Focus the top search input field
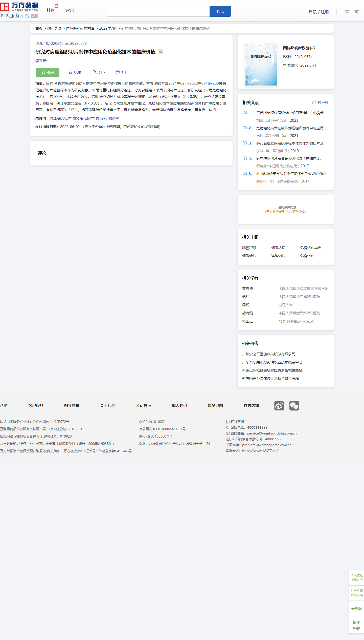This screenshot has height=640, width=364. click(158, 11)
